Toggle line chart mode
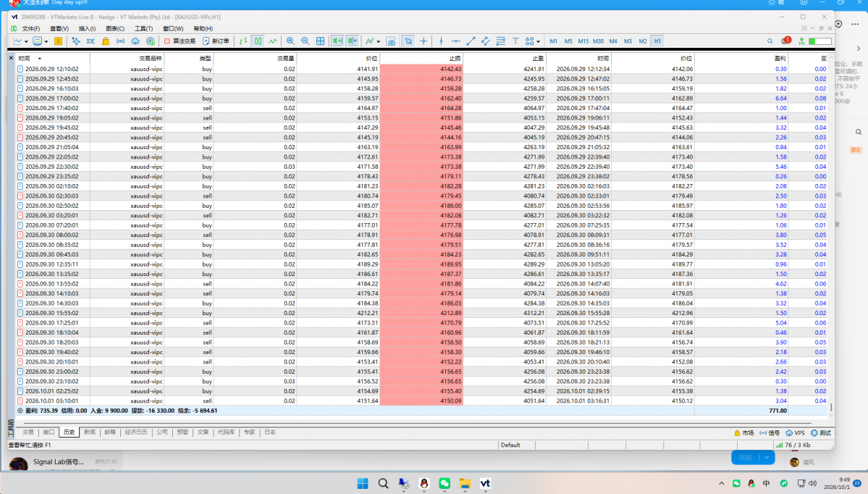The height and width of the screenshot is (494, 868). 273,41
